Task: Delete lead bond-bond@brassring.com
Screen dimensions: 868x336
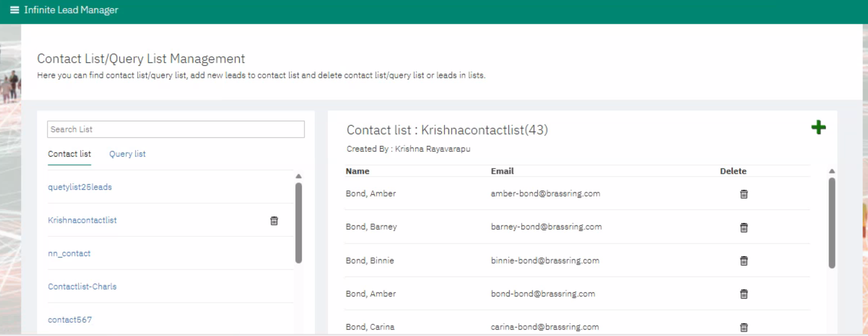Action: pos(743,294)
